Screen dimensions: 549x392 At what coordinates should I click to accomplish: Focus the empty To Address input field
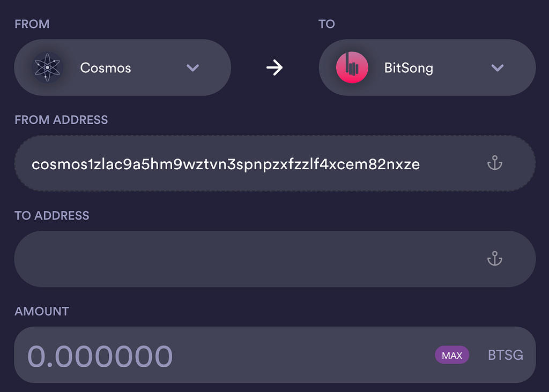[247, 259]
